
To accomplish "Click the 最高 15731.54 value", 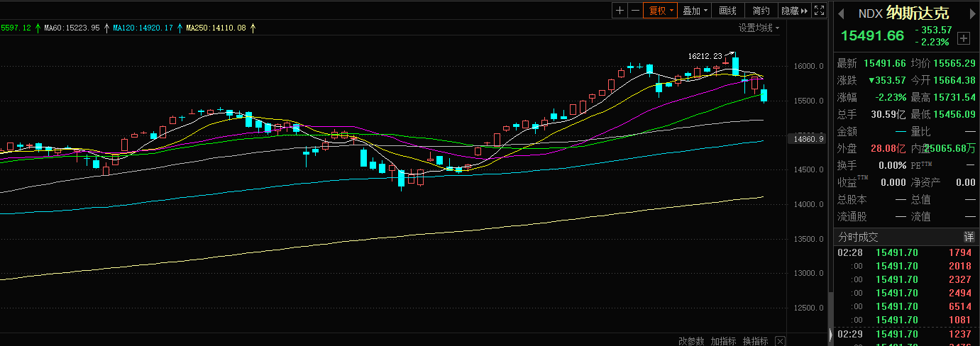I will click(x=954, y=97).
